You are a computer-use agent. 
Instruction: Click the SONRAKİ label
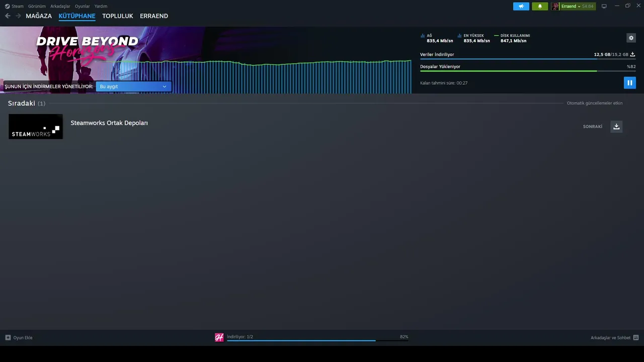593,127
